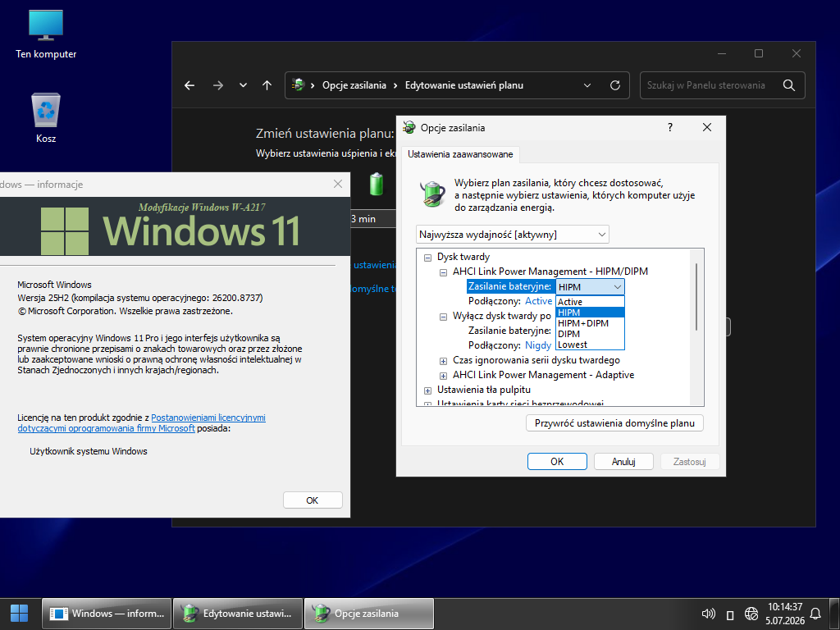
Task: Click the Active value beside Podłączony
Action: point(538,301)
